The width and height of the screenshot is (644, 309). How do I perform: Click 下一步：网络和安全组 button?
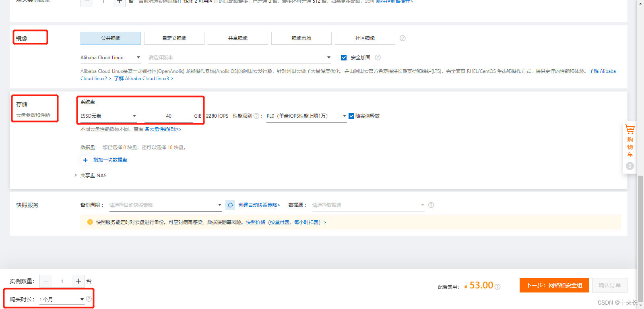click(554, 285)
